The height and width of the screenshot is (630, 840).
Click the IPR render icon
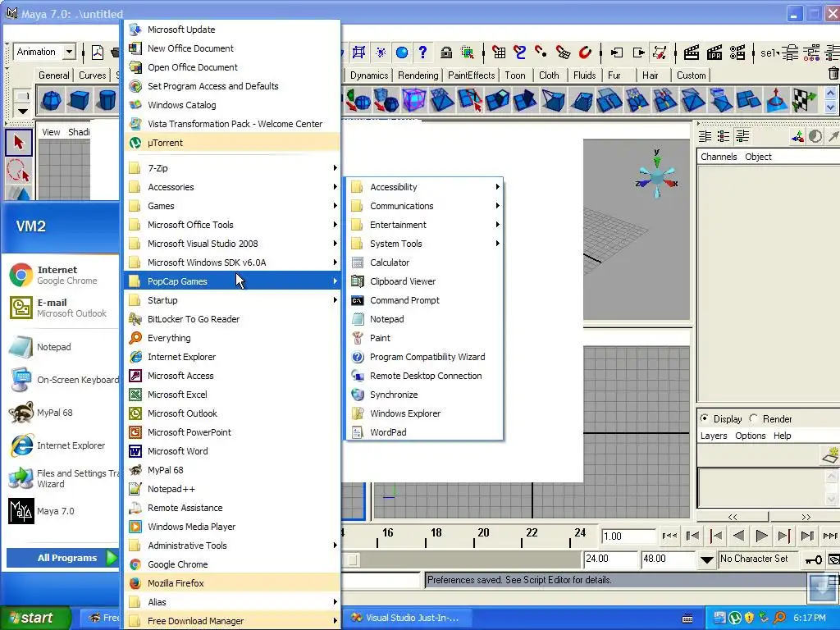pos(714,52)
